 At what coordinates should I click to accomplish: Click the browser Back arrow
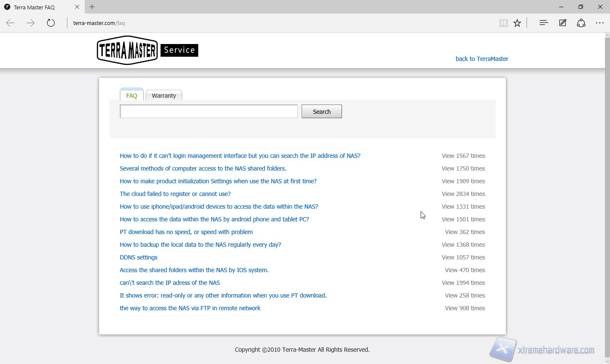click(x=11, y=23)
